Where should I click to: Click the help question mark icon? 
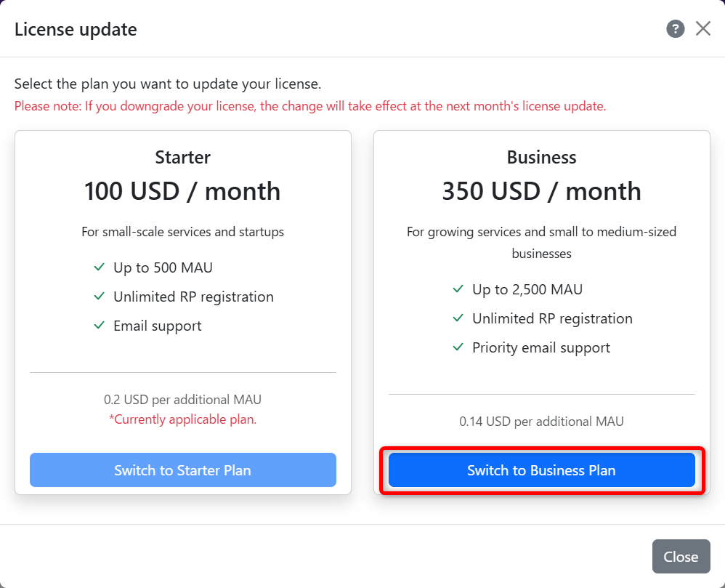coord(676,29)
